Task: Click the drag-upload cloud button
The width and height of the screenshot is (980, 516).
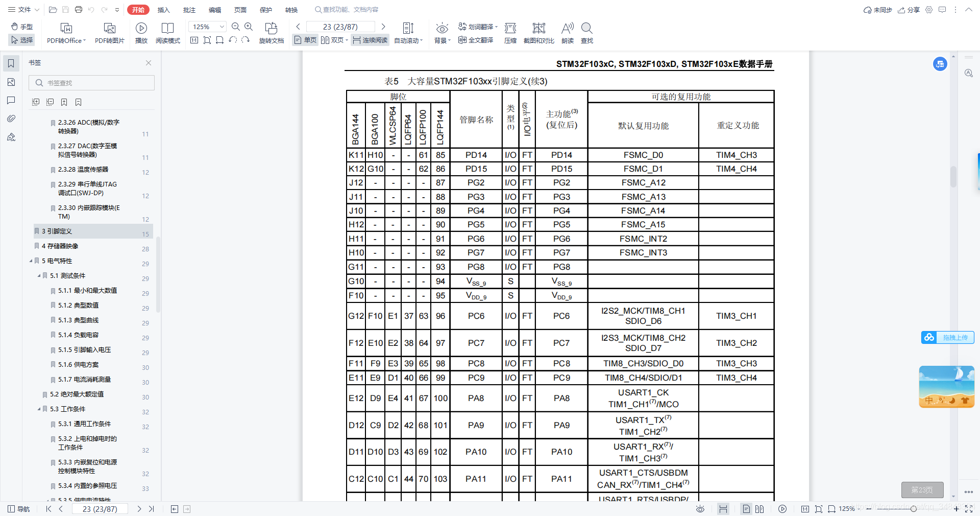Action: pos(948,337)
